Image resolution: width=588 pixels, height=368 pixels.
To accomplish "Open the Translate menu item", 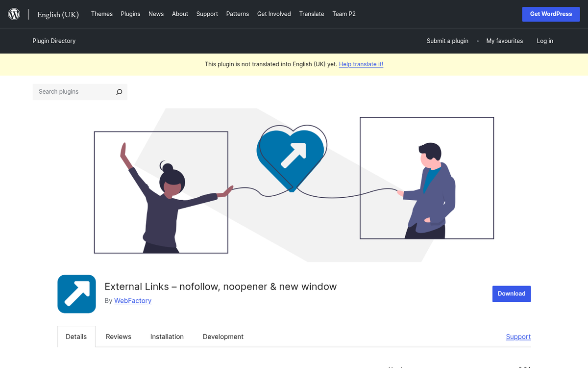I will [312, 14].
